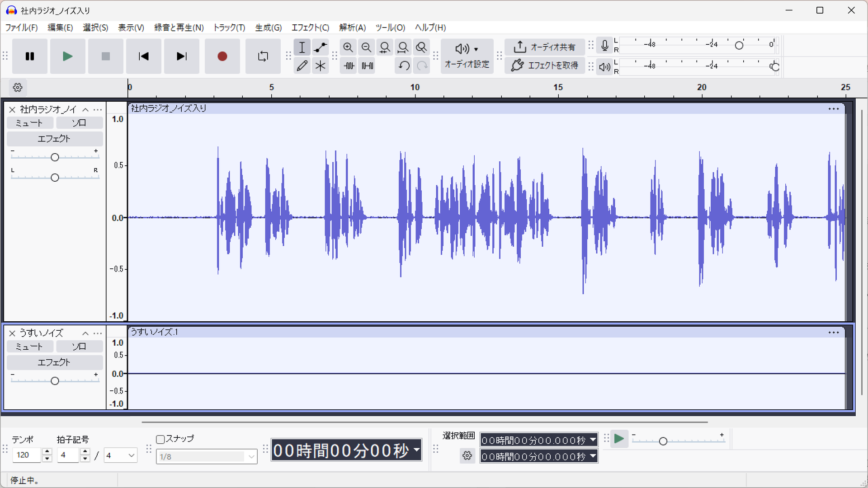Screen dimensions: 868x488
Task: Open the オーディオ設定 dropdown
Action: [x=467, y=56]
